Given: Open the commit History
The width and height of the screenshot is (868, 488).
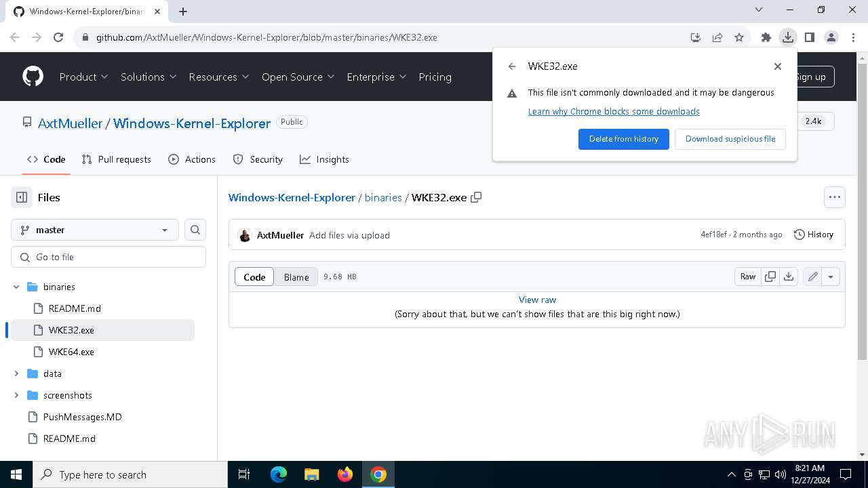Looking at the screenshot, I should [x=814, y=235].
